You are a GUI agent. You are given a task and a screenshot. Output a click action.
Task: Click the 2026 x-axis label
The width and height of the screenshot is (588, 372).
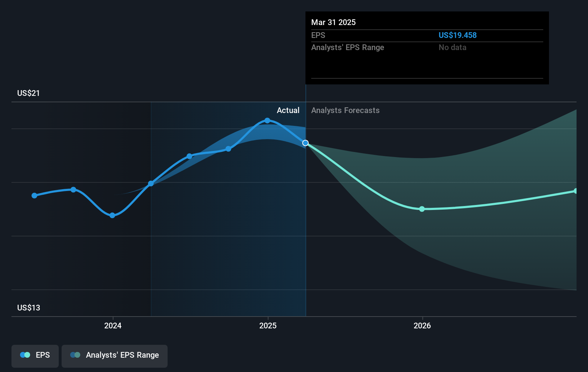coord(422,325)
